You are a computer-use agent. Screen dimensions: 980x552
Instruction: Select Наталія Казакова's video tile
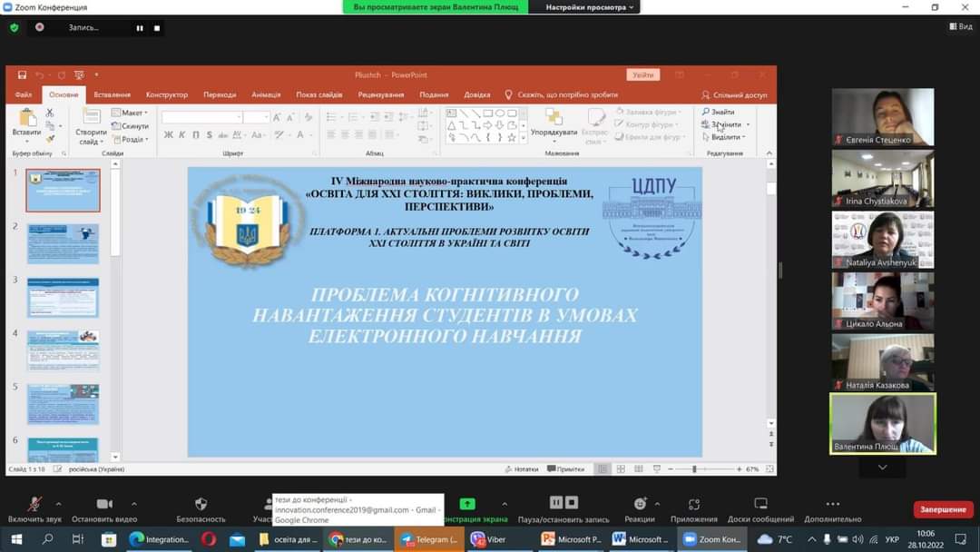point(882,361)
